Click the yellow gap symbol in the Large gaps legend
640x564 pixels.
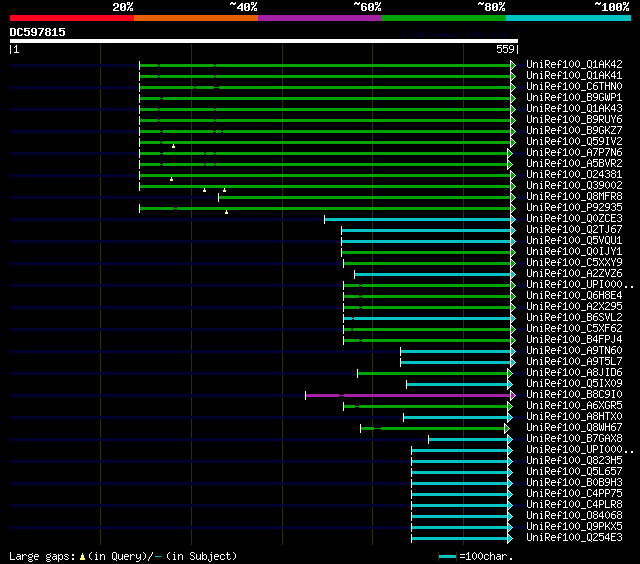point(82,556)
